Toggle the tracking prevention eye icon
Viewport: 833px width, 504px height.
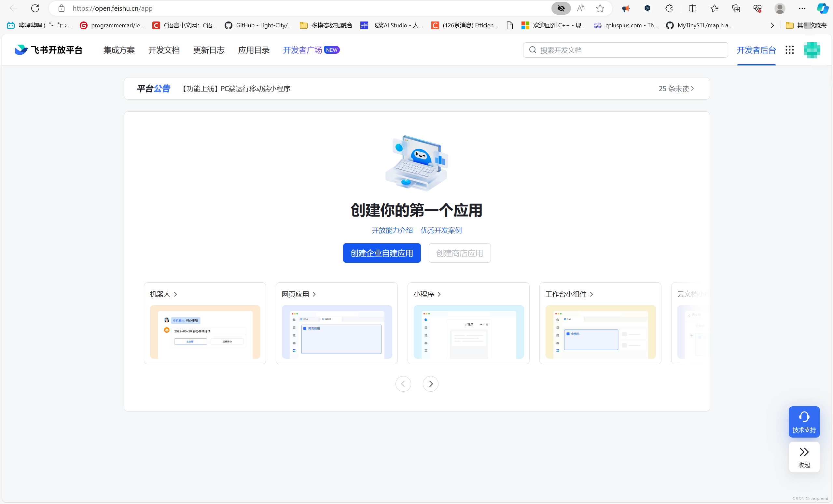coord(561,8)
